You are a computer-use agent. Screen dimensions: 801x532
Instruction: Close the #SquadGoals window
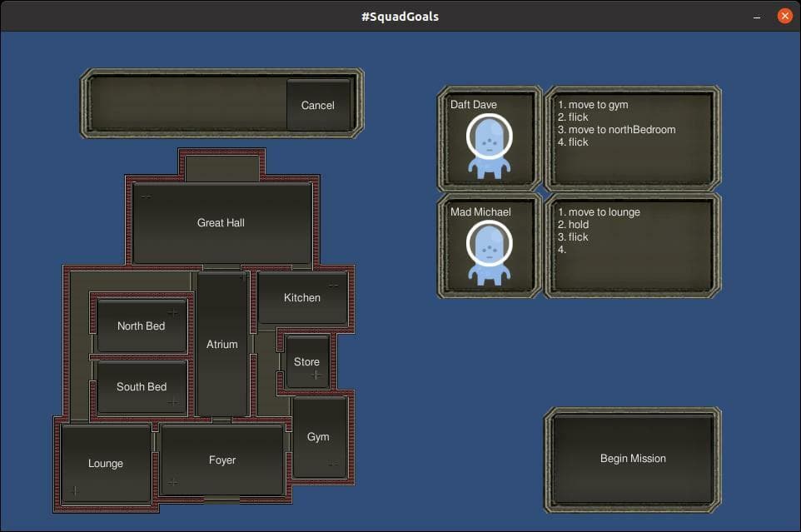point(785,17)
